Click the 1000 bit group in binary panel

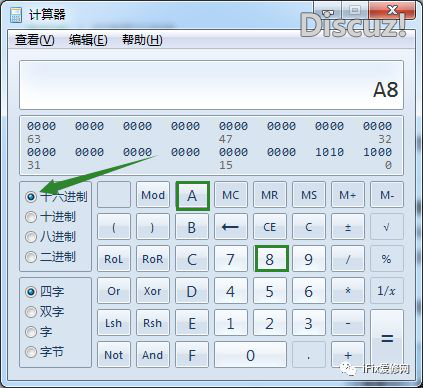tap(377, 152)
